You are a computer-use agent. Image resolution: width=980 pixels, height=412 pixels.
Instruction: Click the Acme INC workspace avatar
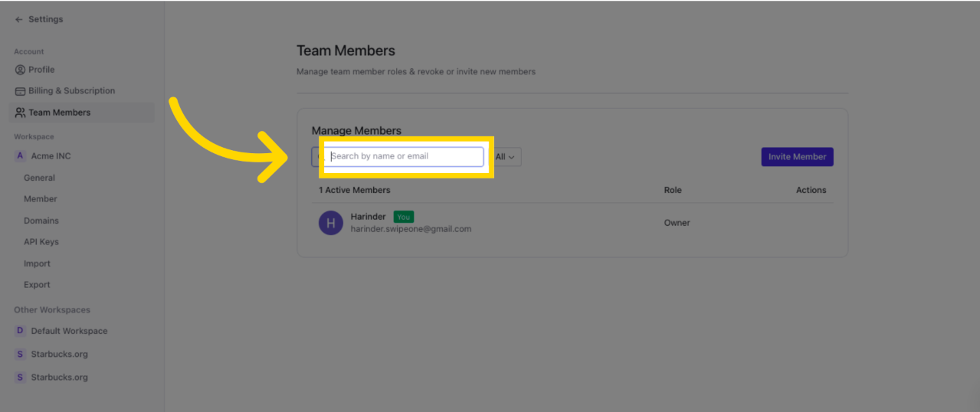tap(21, 156)
